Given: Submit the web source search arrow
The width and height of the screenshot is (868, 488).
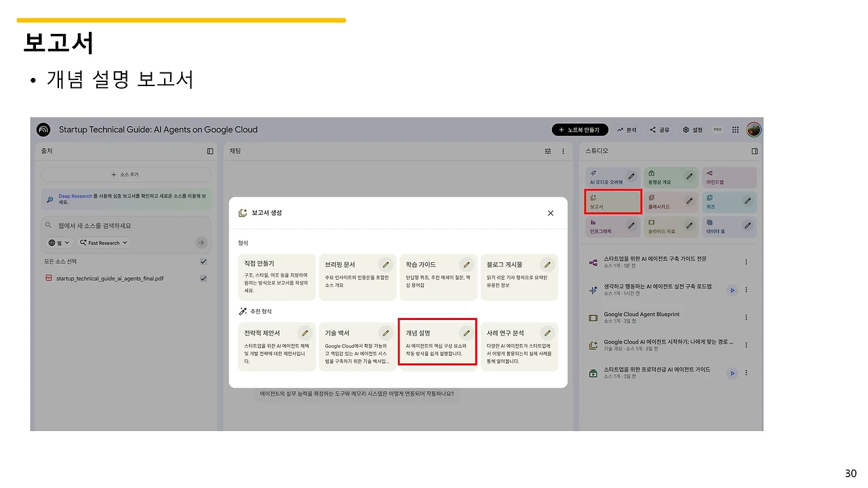Looking at the screenshot, I should click(201, 243).
